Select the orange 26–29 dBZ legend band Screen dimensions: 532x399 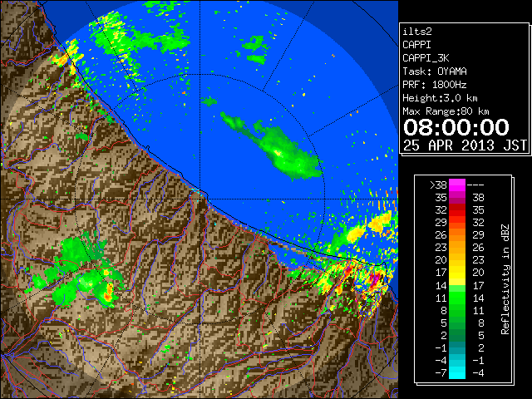click(457, 234)
